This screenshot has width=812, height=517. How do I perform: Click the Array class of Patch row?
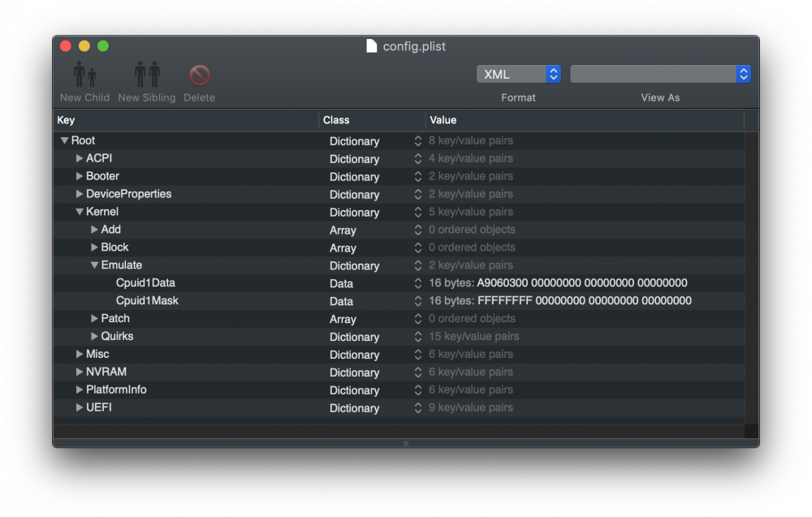(343, 319)
